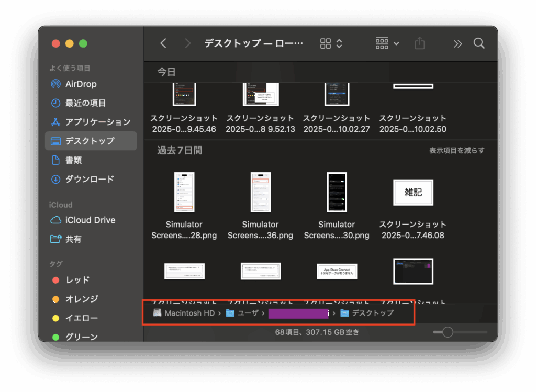Click the green zoom window button
This screenshot has height=392, width=536.
[83, 44]
